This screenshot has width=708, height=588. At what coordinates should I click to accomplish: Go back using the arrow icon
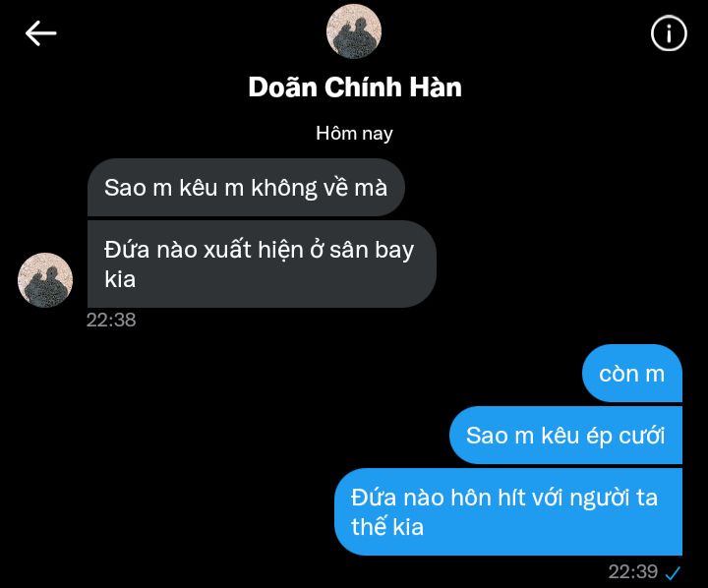click(40, 33)
